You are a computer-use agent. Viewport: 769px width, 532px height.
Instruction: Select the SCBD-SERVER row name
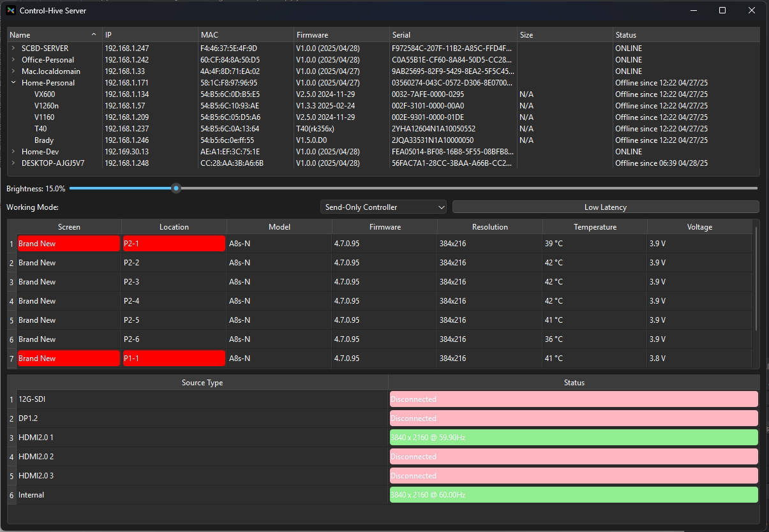pyautogui.click(x=45, y=48)
